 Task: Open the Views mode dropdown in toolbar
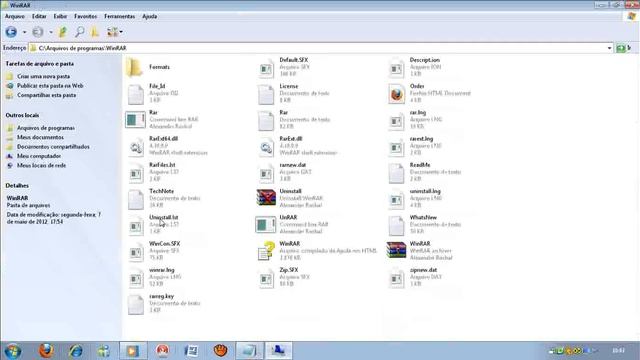coord(115,32)
